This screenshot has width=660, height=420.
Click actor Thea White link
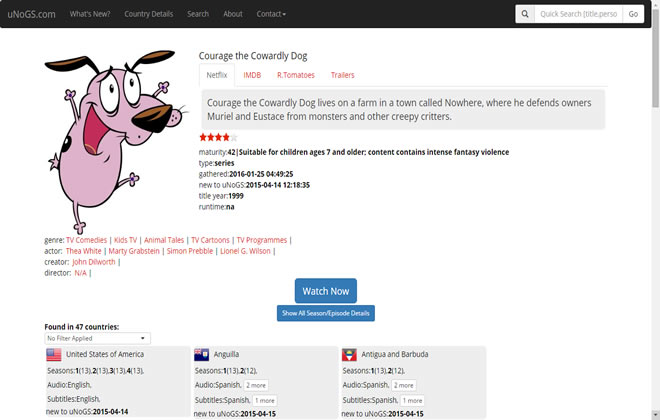(x=83, y=251)
